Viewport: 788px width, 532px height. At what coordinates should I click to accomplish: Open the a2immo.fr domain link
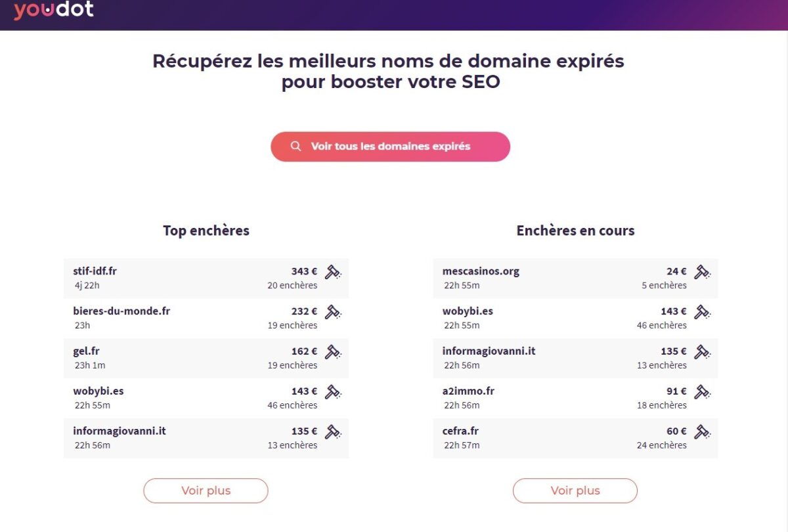[468, 391]
